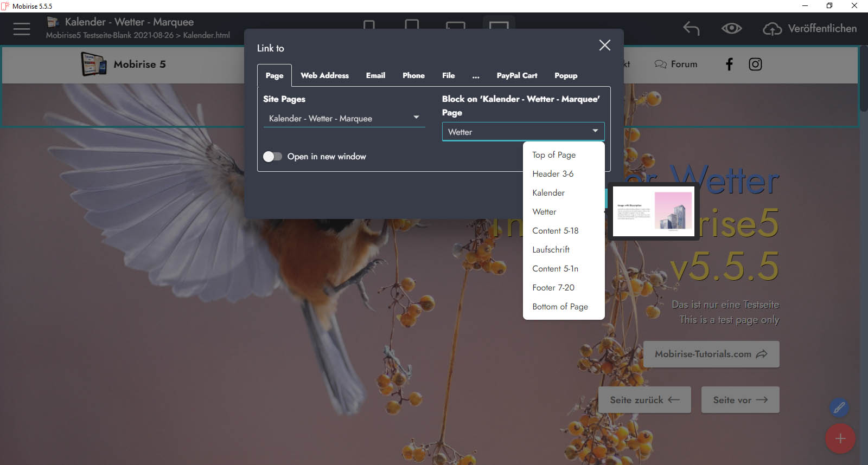Viewport: 868px width, 465px height.
Task: Open the Site Pages dropdown
Action: 344,119
